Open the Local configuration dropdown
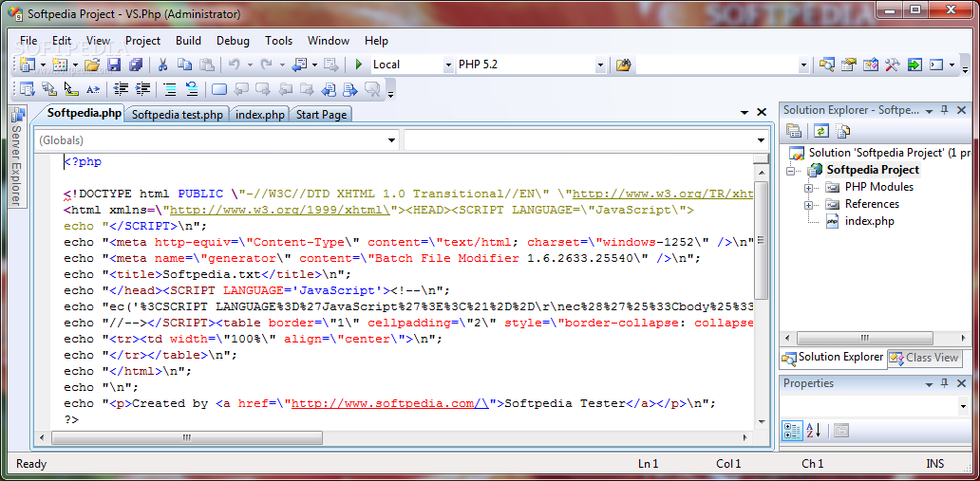 (x=448, y=65)
